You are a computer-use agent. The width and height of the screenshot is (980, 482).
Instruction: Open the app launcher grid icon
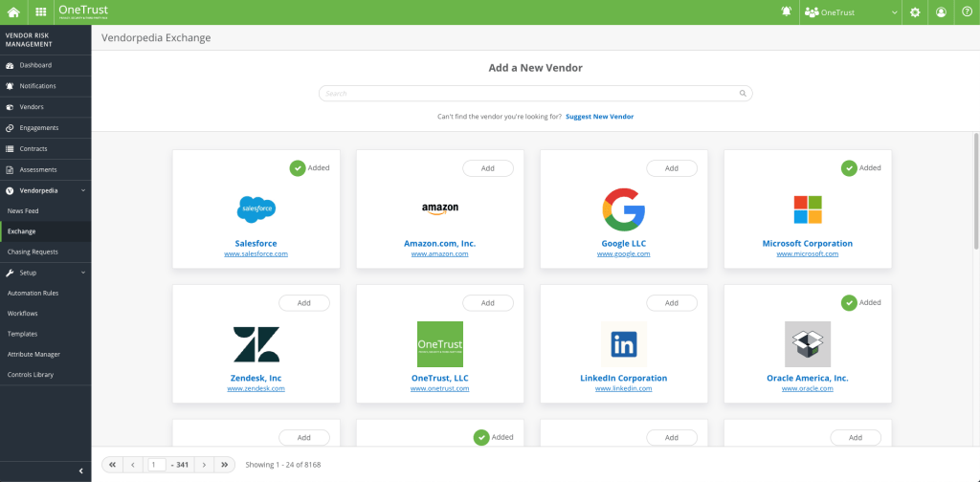click(40, 11)
